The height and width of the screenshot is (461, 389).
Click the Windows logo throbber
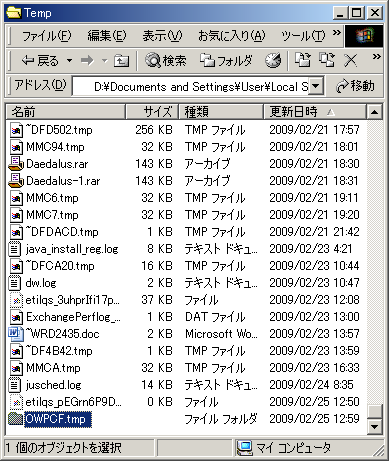click(x=364, y=35)
